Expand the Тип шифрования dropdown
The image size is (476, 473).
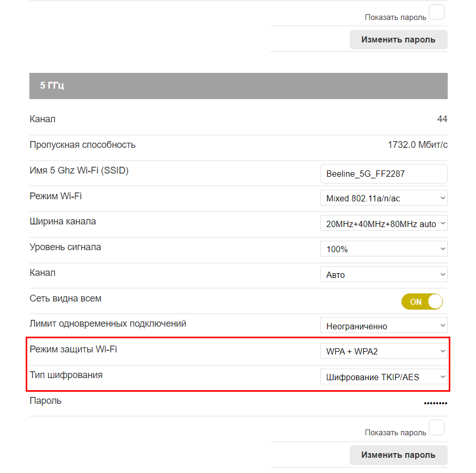tap(384, 377)
